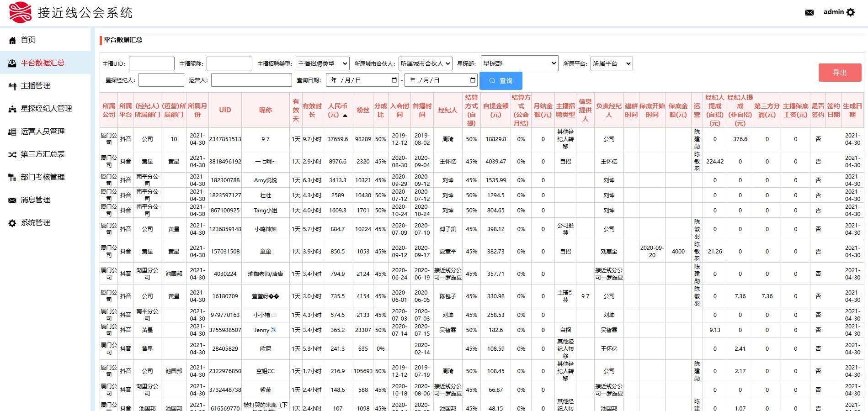Click the 自提金额(元) column header
868x411 pixels.
pyautogui.click(x=496, y=110)
